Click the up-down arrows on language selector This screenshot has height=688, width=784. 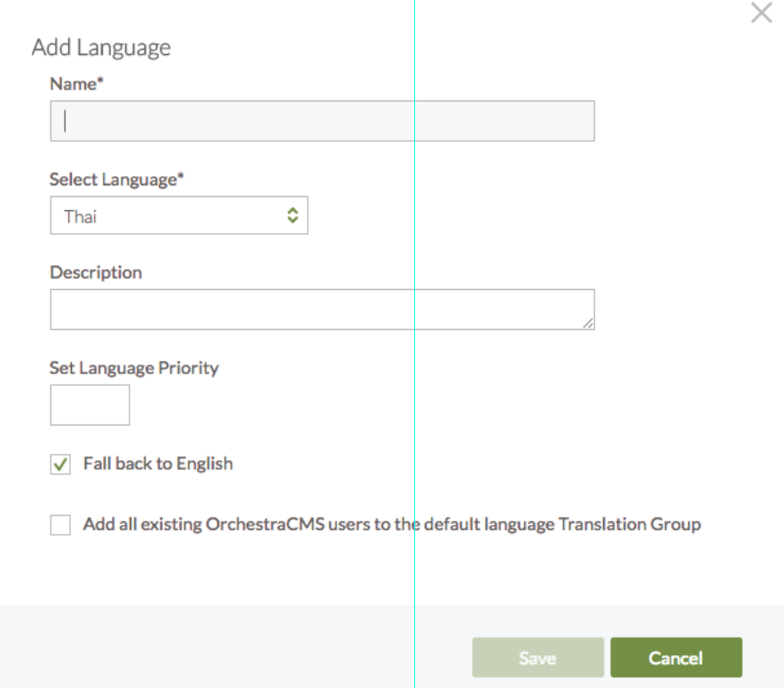292,215
